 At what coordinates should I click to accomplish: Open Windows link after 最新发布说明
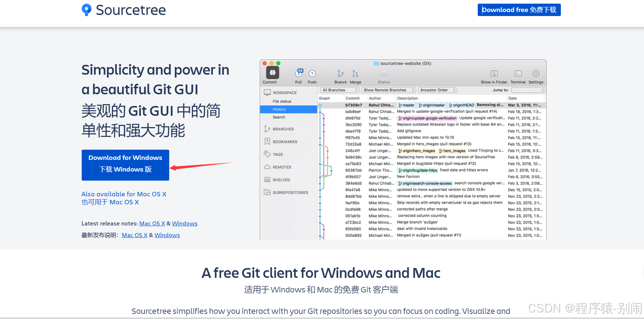[x=167, y=235]
